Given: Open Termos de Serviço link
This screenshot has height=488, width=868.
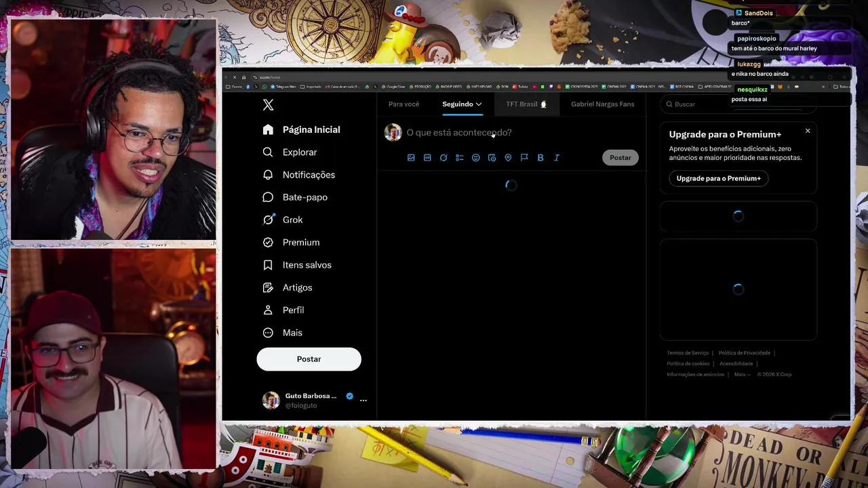Looking at the screenshot, I should click(x=688, y=353).
